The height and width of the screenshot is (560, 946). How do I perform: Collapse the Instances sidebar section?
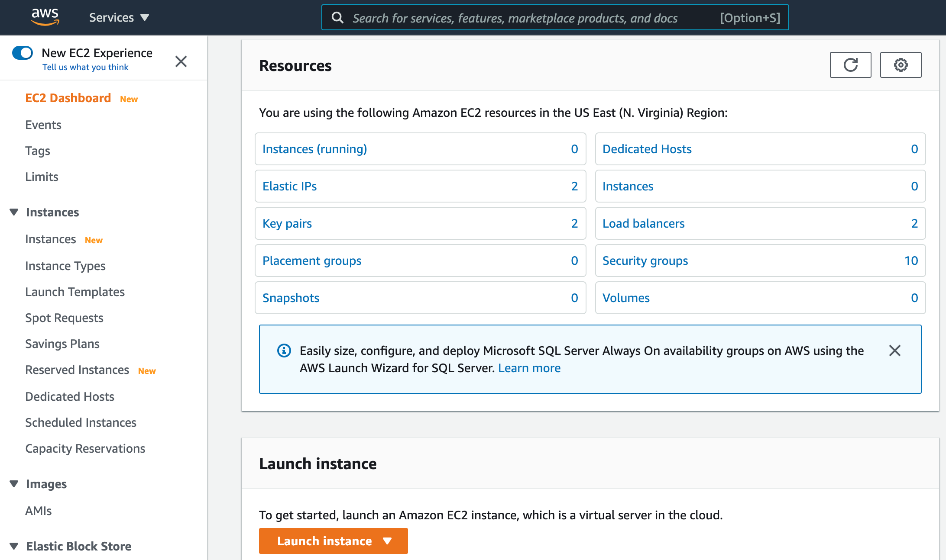14,212
